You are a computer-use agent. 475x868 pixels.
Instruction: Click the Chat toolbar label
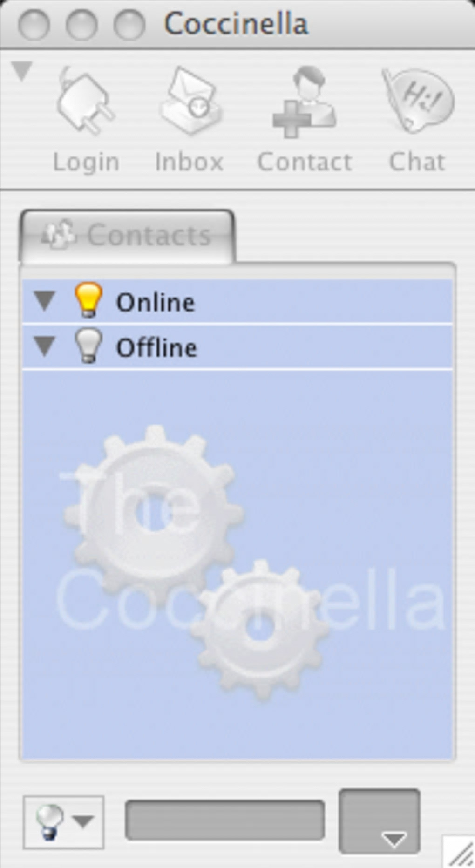pos(417,162)
